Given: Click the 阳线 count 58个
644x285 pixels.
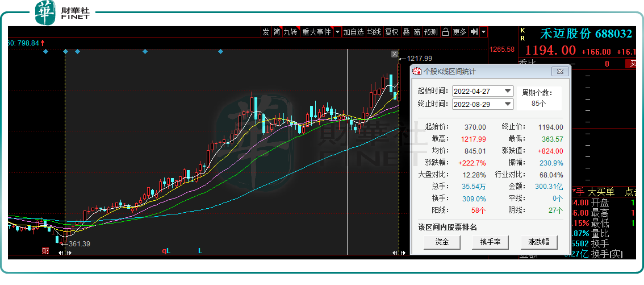Looking at the screenshot, I should point(479,210).
